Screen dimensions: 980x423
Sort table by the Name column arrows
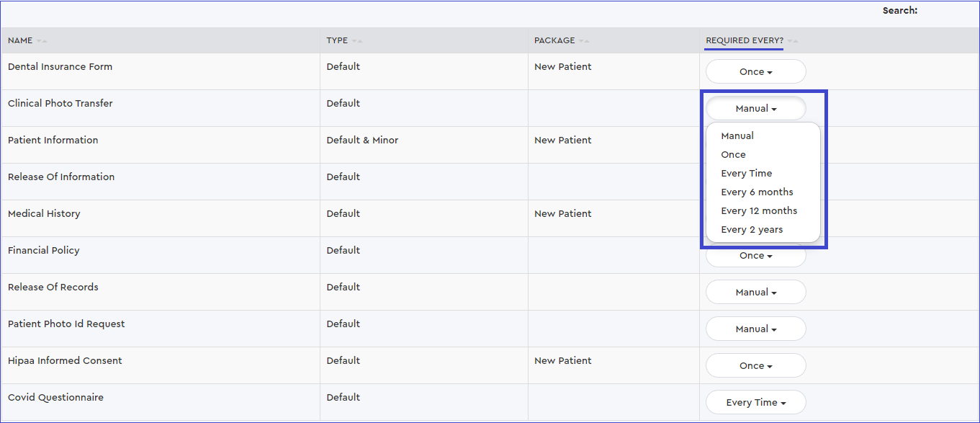click(x=42, y=41)
